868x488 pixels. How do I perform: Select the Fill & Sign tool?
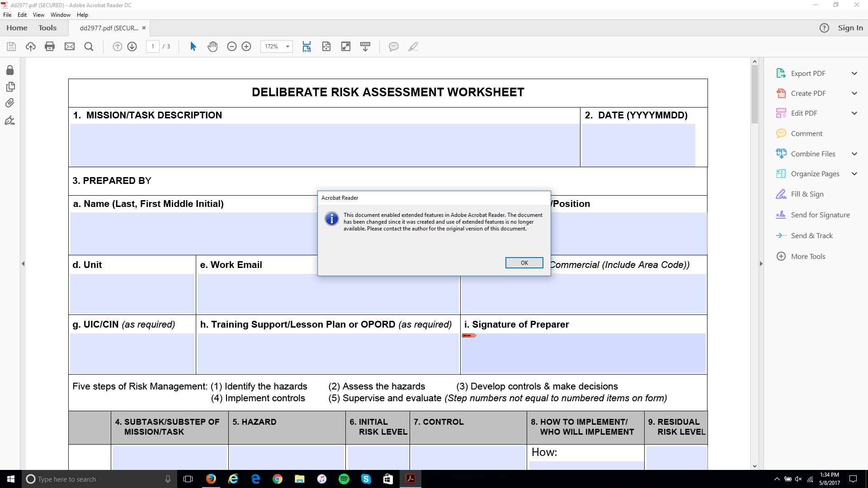pos(807,194)
